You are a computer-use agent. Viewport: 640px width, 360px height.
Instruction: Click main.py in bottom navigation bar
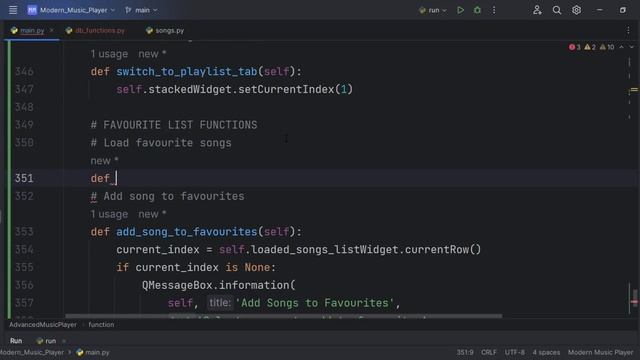click(93, 353)
